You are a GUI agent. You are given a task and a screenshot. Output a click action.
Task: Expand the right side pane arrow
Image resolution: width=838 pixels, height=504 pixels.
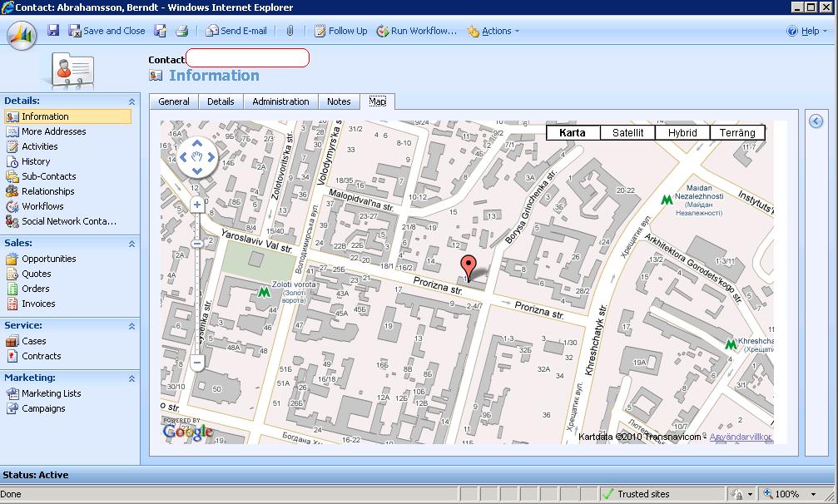point(816,121)
